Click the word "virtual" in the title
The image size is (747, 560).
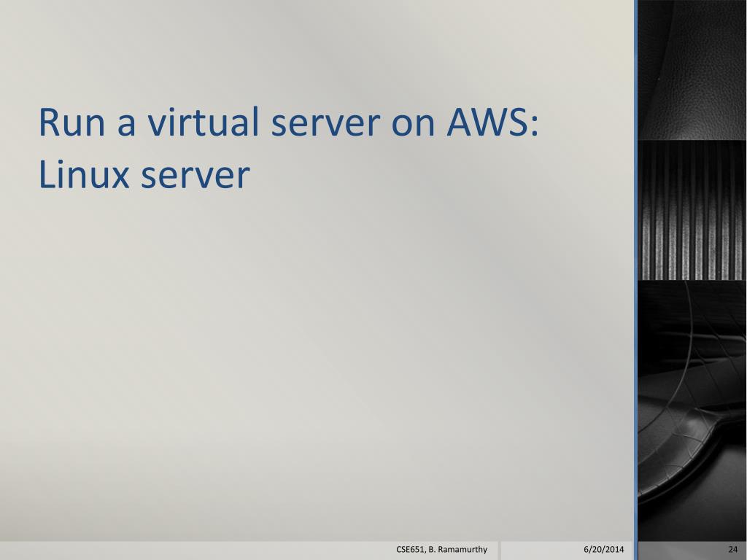click(204, 122)
